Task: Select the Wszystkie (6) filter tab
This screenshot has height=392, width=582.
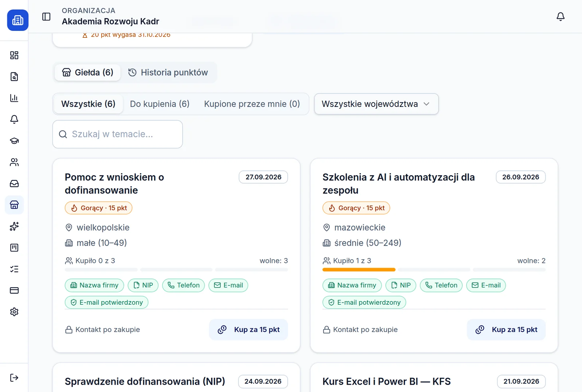Action: [x=88, y=104]
